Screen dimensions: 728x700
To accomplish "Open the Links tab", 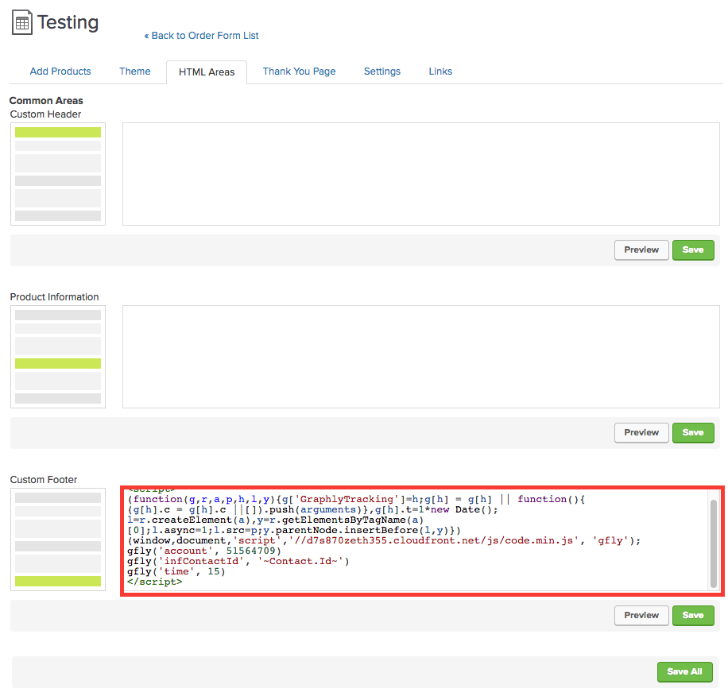I will pyautogui.click(x=440, y=72).
